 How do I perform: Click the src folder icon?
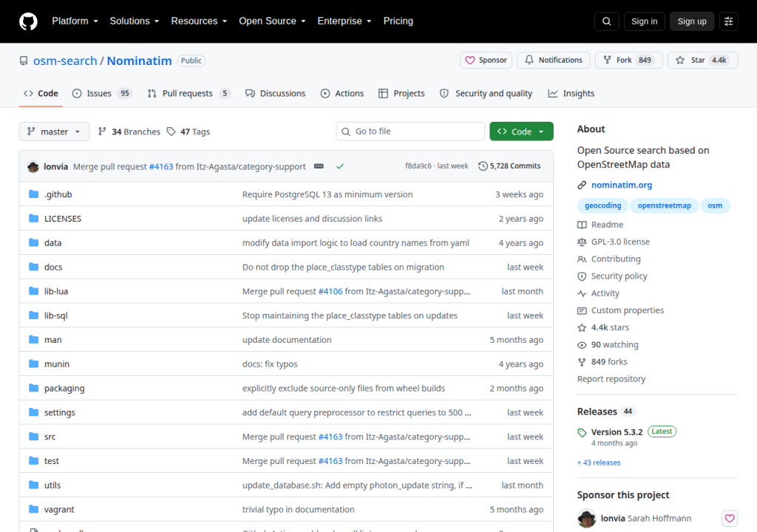(33, 437)
